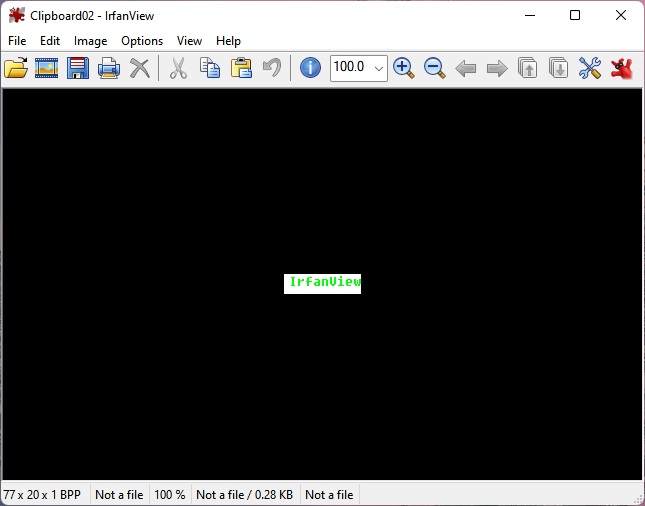Click the displayed IrfanView image in viewport
645x506 pixels.
(x=322, y=284)
